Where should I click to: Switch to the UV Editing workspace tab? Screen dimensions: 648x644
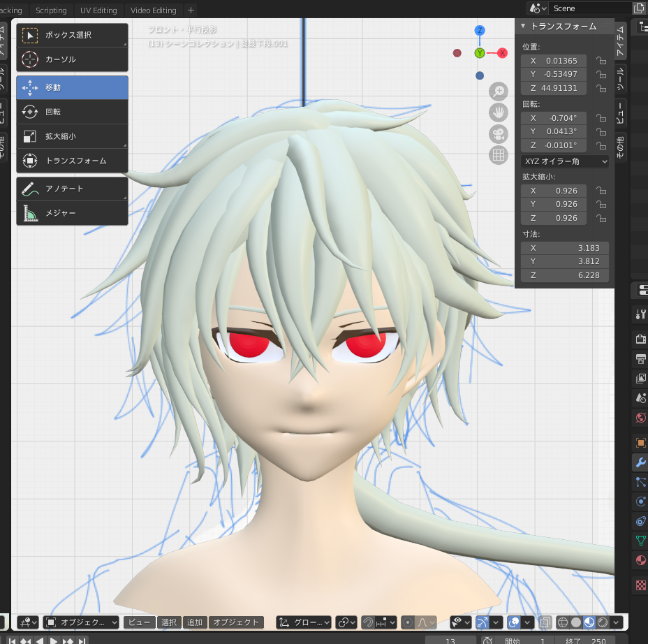pos(98,10)
